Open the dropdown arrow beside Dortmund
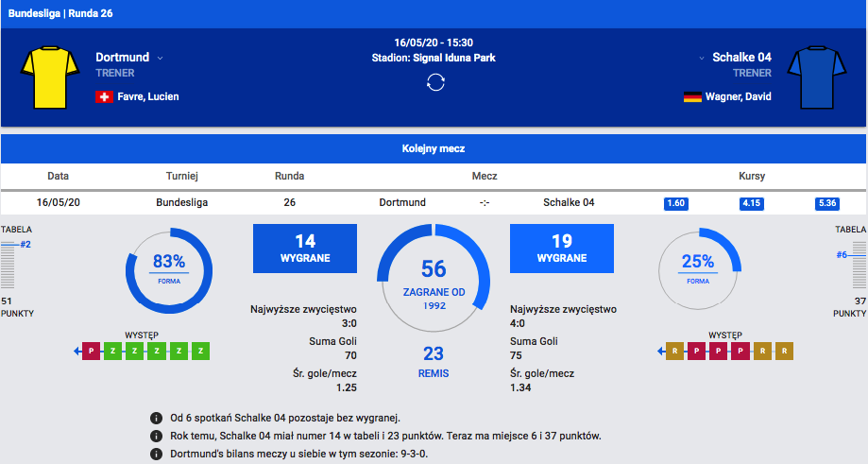Viewport: 868px width, 464px height. (160, 59)
